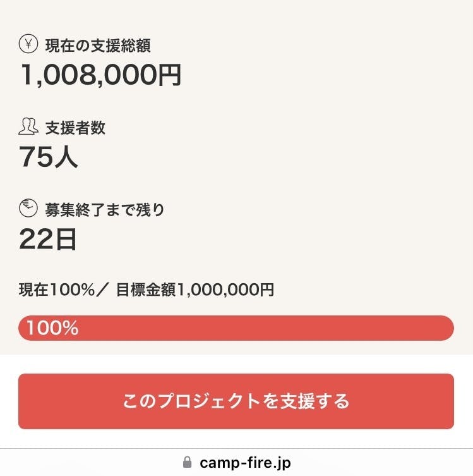Viewport: 473px width, 476px height.
Task: Click the 人 character after 75
Action: (64, 157)
